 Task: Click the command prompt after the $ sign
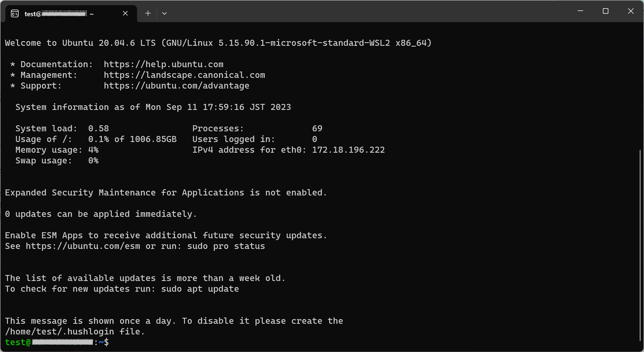(115, 342)
